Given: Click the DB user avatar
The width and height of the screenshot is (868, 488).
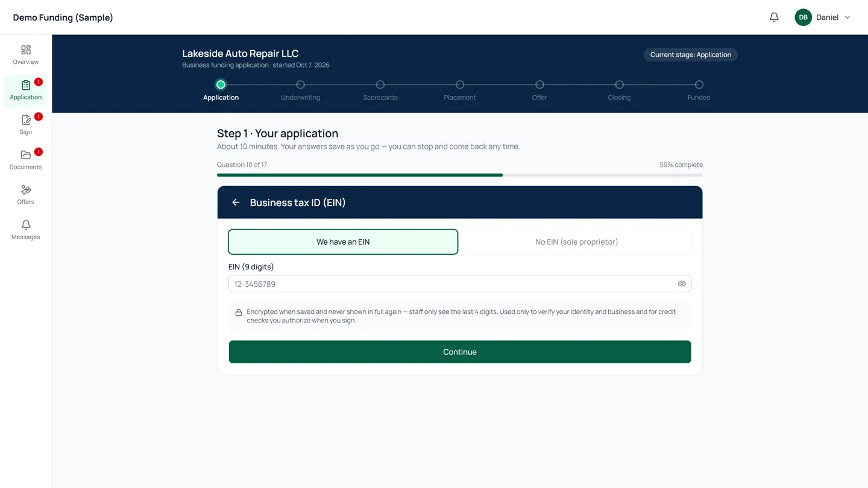Looking at the screenshot, I should (x=803, y=17).
